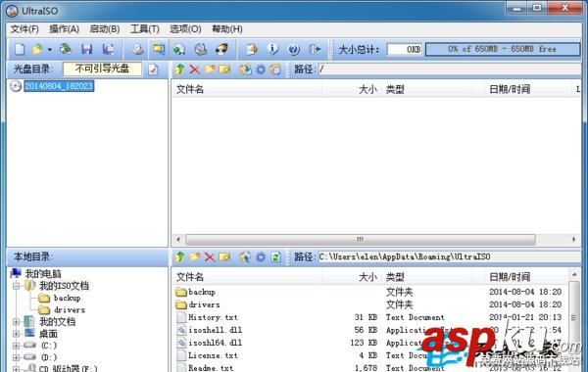Click the Open CD/DVD disc icon with green arrow
588x372 pixels.
click(x=66, y=49)
